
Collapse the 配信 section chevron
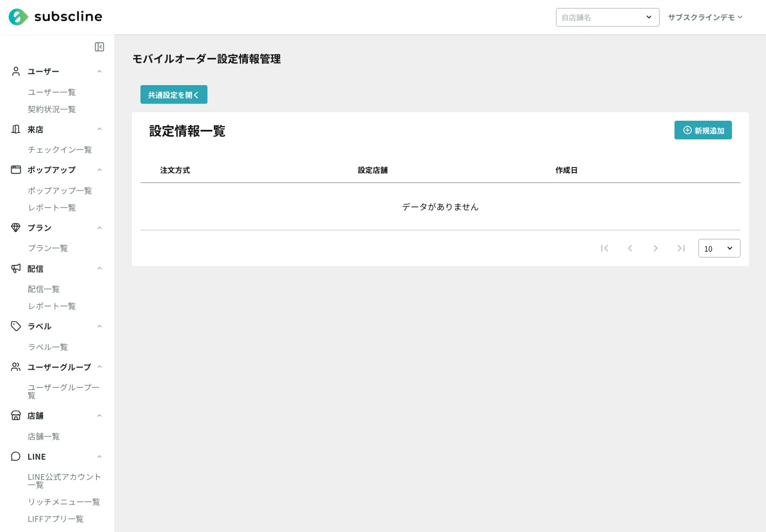pos(99,269)
